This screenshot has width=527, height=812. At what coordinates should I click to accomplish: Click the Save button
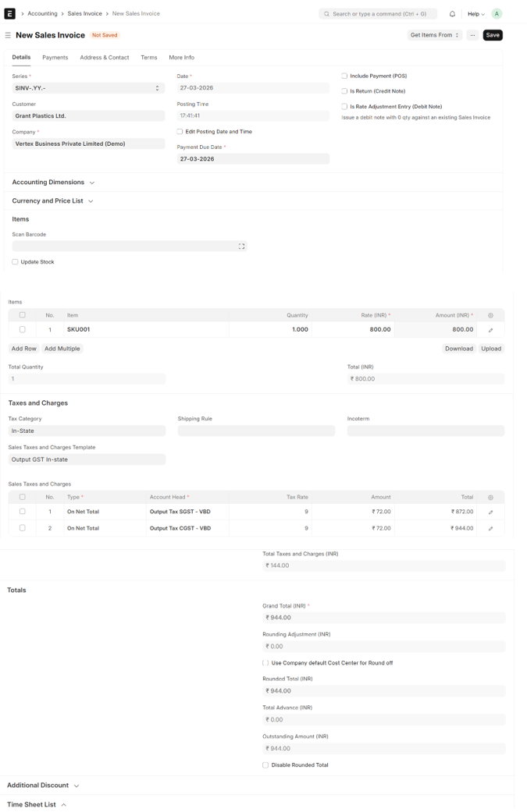(x=493, y=35)
